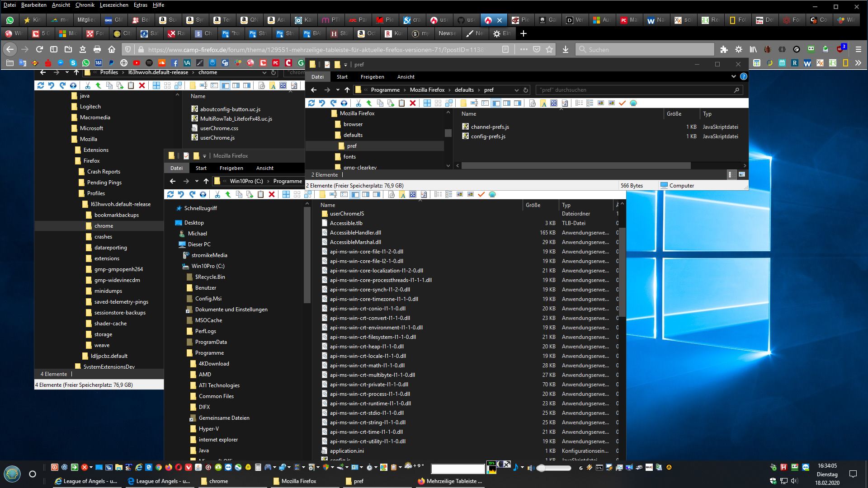Show more bookmarks via overflow chevron
The height and width of the screenshot is (488, 868).
point(858,63)
